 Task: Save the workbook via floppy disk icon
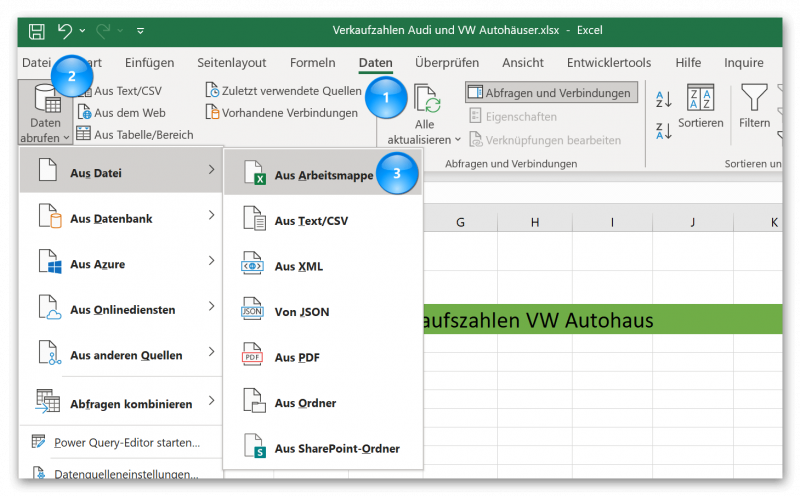point(37,32)
